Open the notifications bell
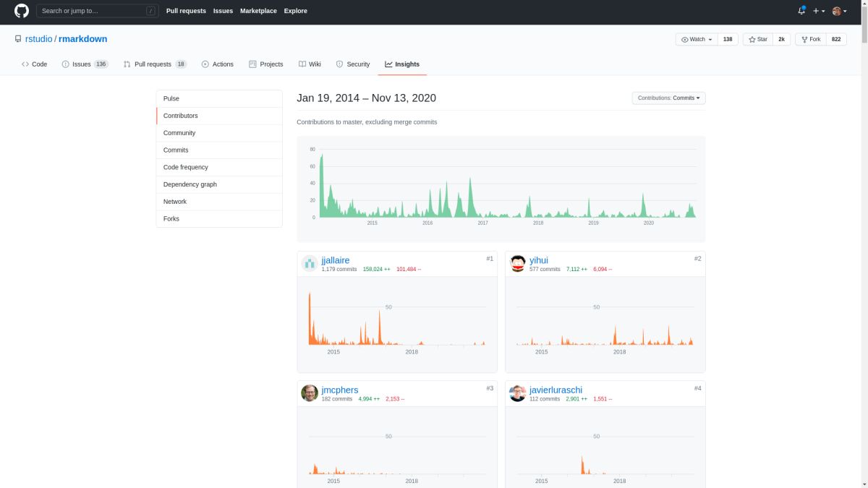This screenshot has width=868, height=488. [x=801, y=11]
